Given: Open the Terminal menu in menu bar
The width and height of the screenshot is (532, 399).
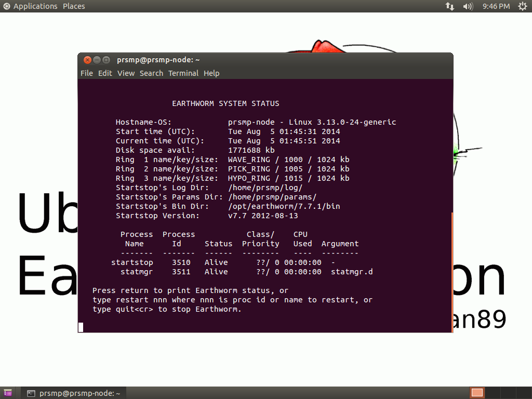Looking at the screenshot, I should click(x=183, y=73).
